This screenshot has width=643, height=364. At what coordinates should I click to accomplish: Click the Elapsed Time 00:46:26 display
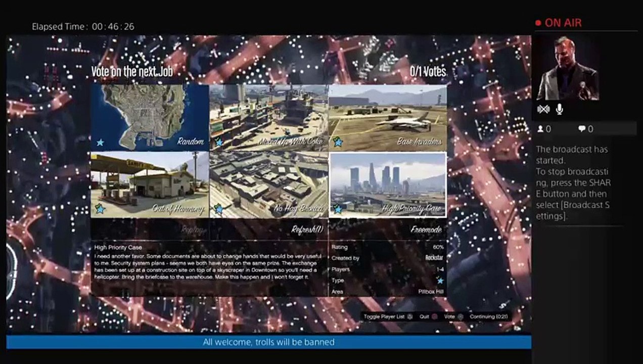coord(83,26)
